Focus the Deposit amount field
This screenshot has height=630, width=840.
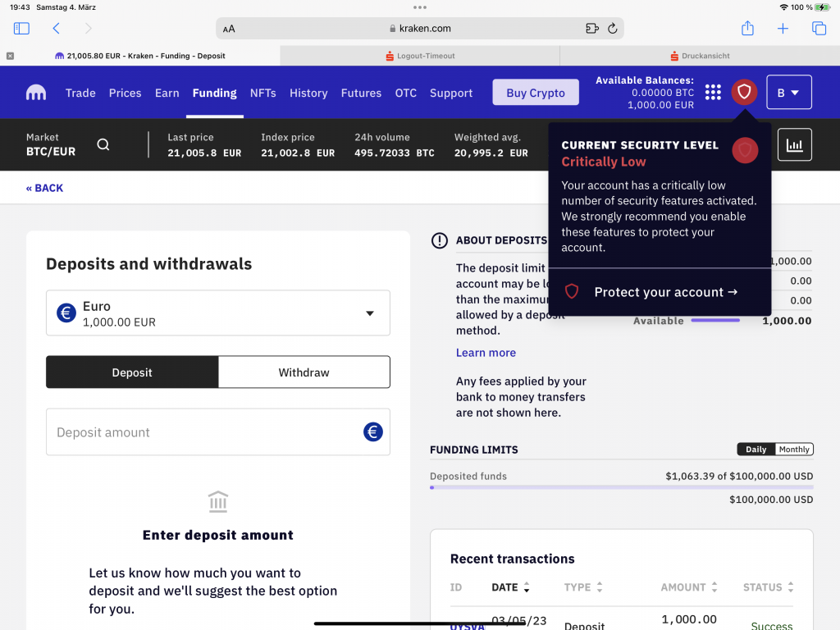[205, 432]
